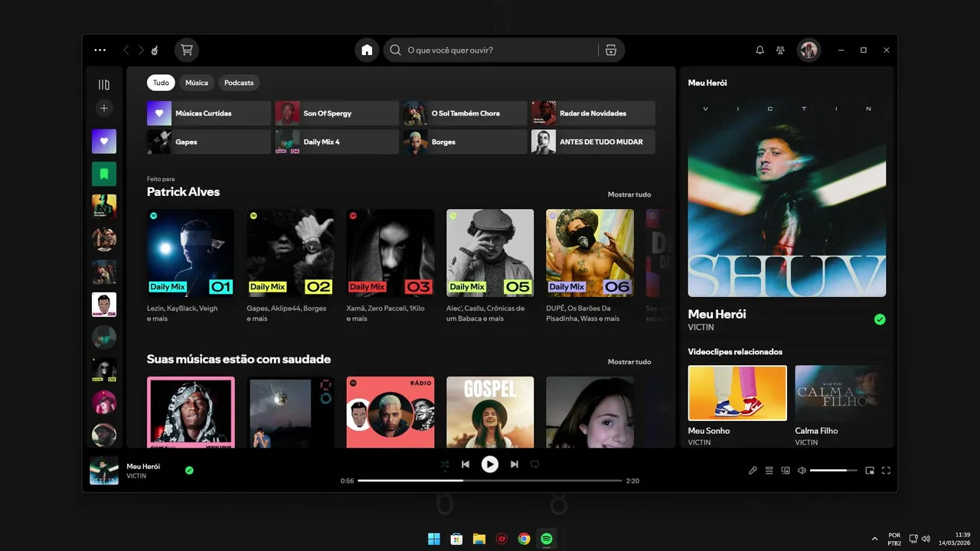Seek in the song progress bar
This screenshot has width=980, height=551.
490,481
